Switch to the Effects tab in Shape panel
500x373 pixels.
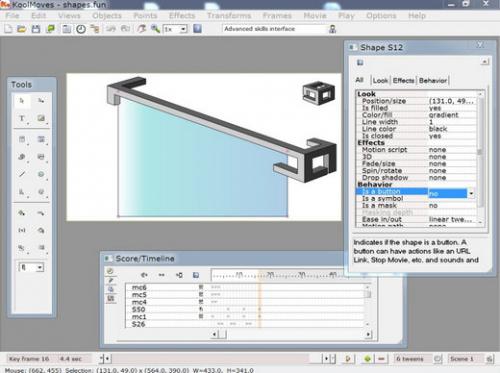pyautogui.click(x=403, y=81)
